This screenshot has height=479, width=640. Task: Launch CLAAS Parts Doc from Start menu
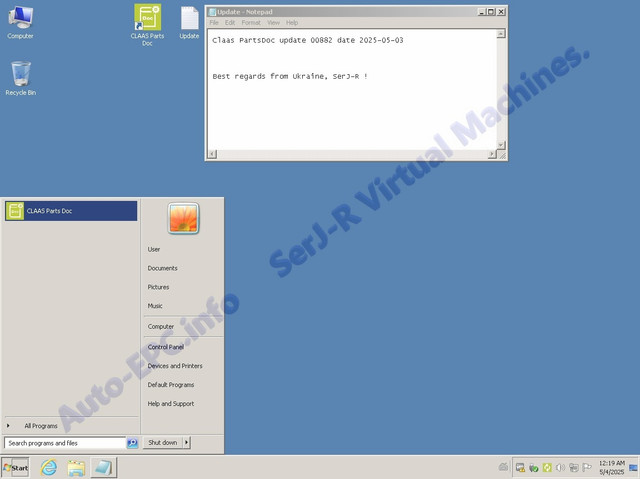71,211
